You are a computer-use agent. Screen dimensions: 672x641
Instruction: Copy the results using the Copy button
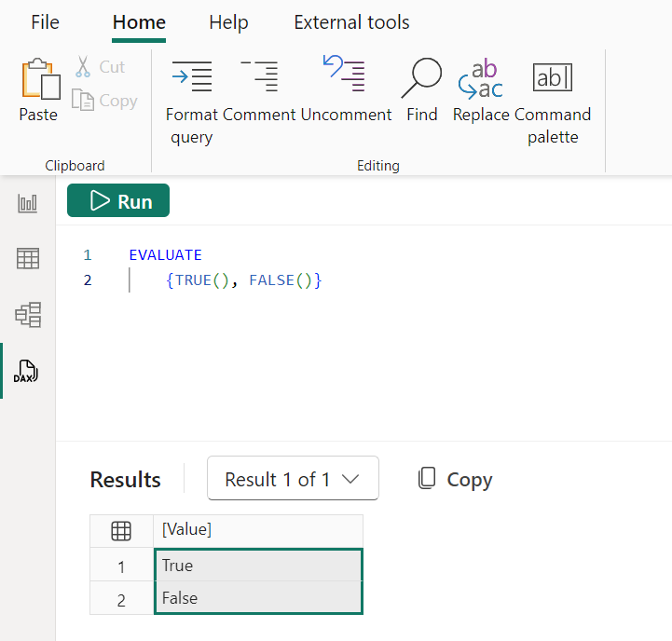pos(455,479)
